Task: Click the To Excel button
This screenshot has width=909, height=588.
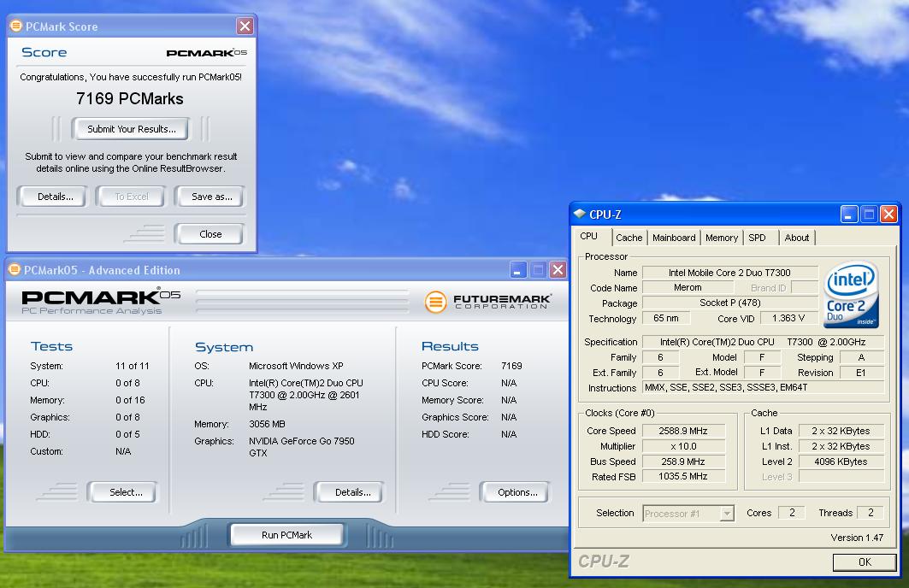Action: (132, 197)
